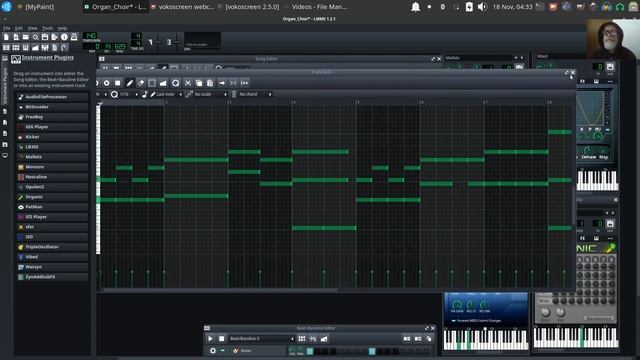Open the Beat/Bassline 0 selector dropdown

pyautogui.click(x=262, y=338)
